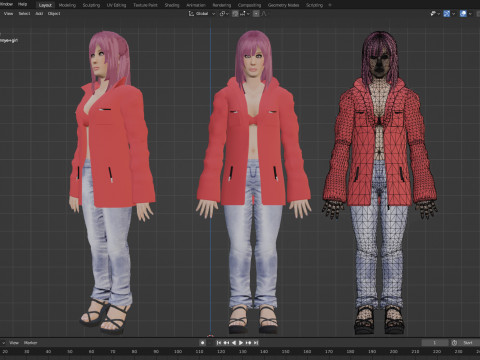Image resolution: width=480 pixels, height=360 pixels.
Task: Switch to the Rendering workspace tab
Action: (x=222, y=5)
